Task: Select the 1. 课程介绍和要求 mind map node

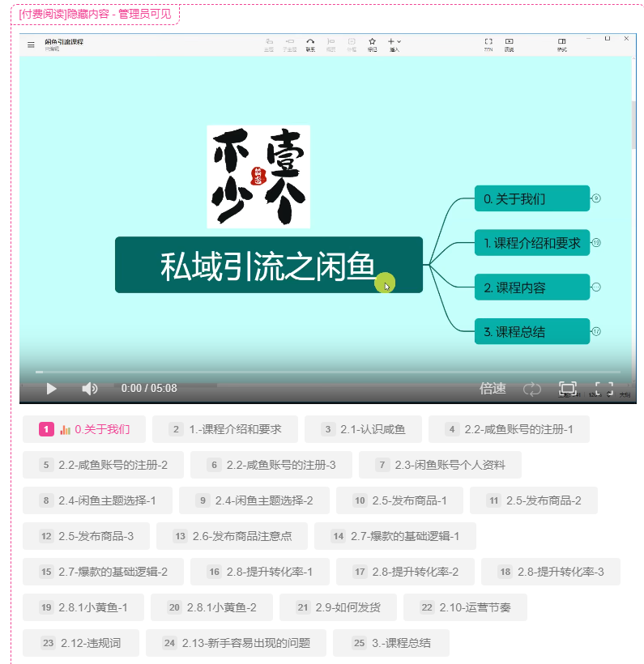Action: (532, 243)
